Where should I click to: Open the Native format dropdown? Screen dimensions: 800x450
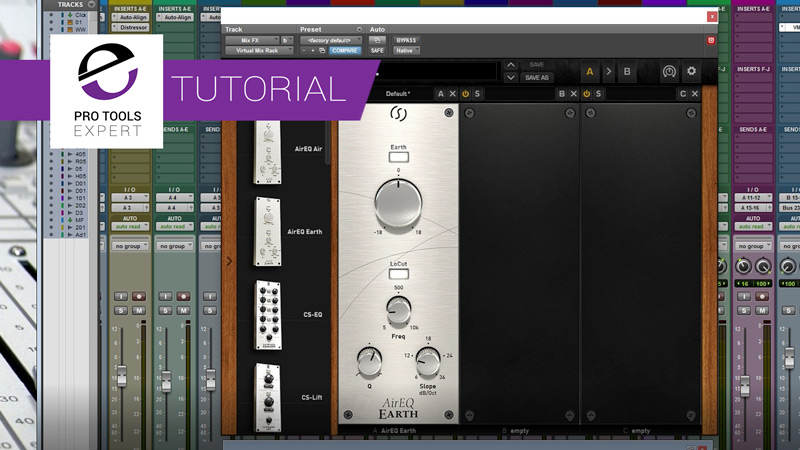(x=406, y=51)
